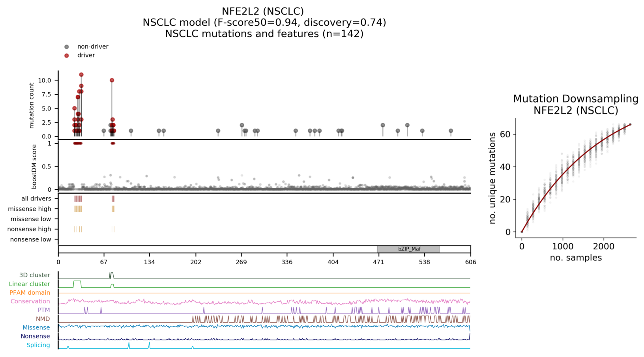Click the PFAM domain track label
Screen dimensions: 644x357
pyautogui.click(x=30, y=293)
